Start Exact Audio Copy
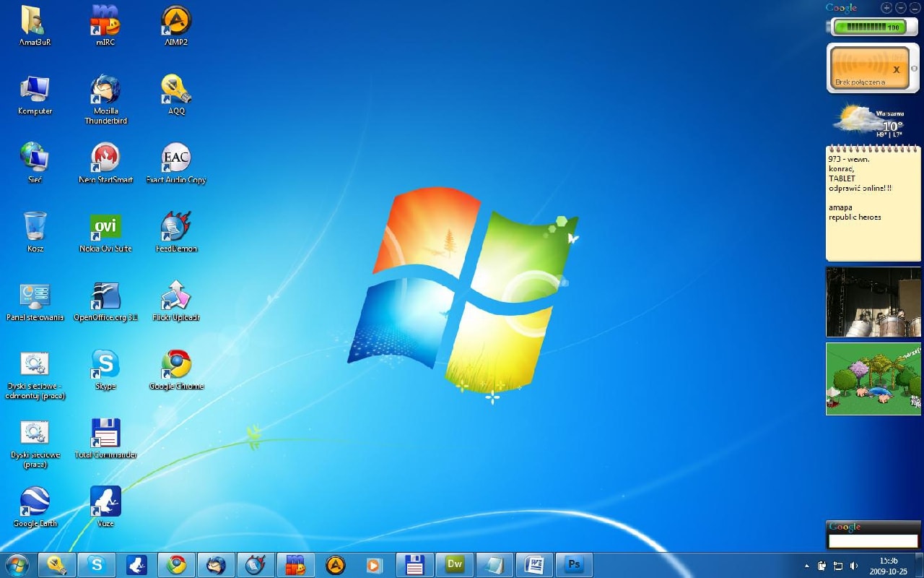This screenshot has height=578, width=924. pyautogui.click(x=175, y=158)
